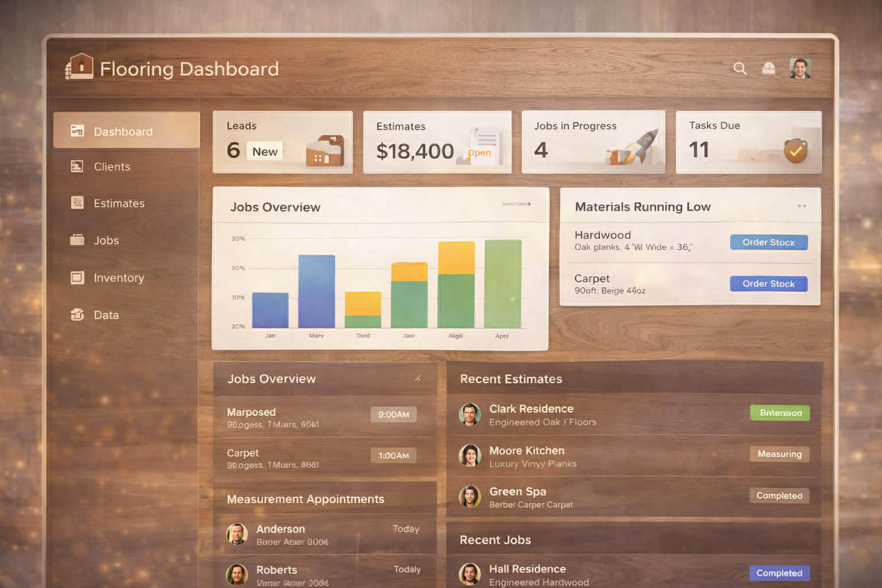Click the Completed status pill for Green Spa
882x588 pixels.
pos(779,496)
